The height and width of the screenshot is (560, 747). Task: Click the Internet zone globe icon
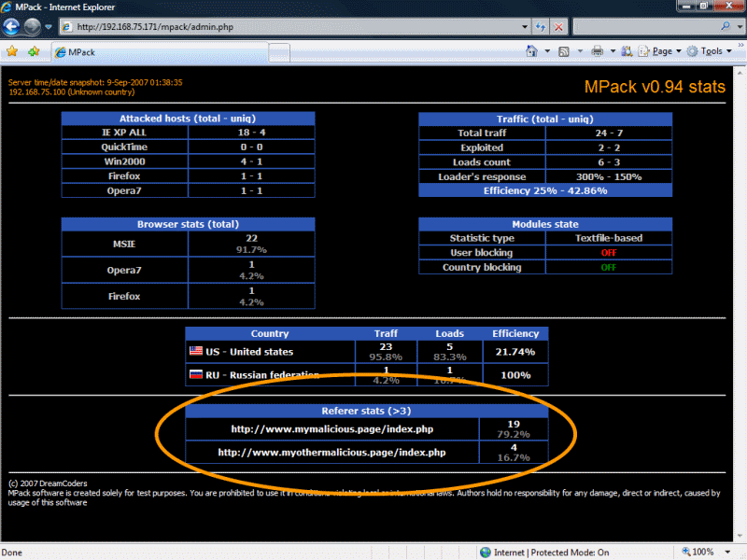(486, 552)
